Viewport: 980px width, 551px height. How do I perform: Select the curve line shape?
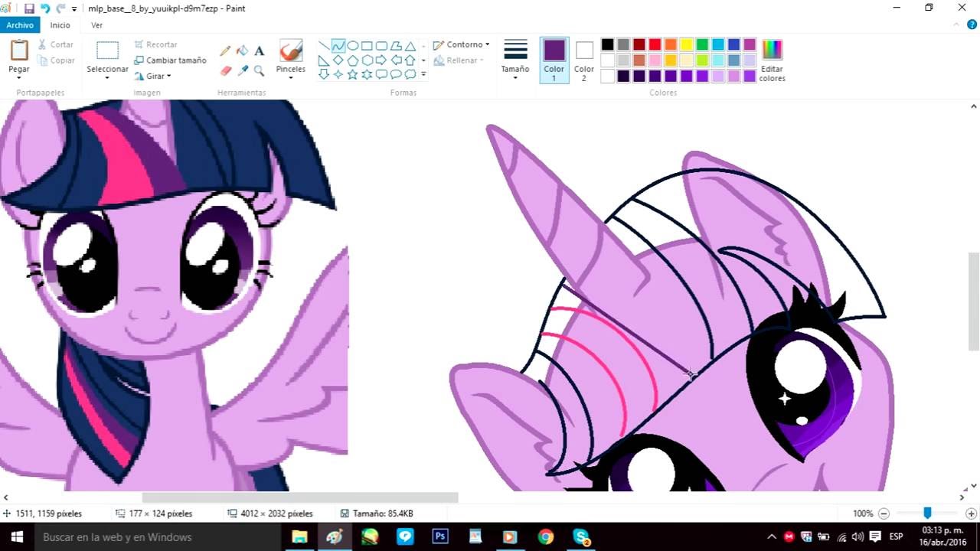click(338, 45)
